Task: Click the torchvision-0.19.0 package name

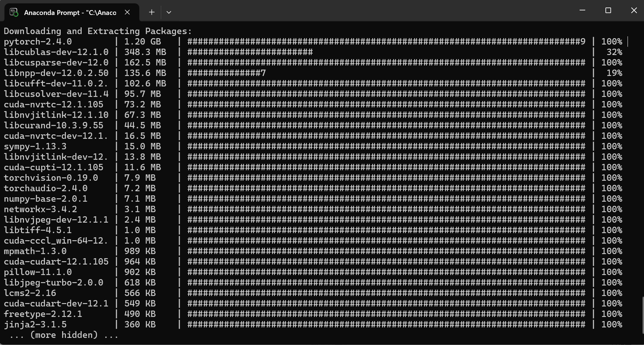Action: [x=51, y=178]
